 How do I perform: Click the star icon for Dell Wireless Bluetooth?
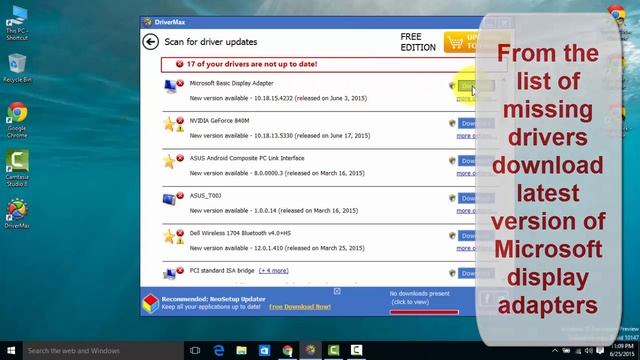pyautogui.click(x=169, y=236)
